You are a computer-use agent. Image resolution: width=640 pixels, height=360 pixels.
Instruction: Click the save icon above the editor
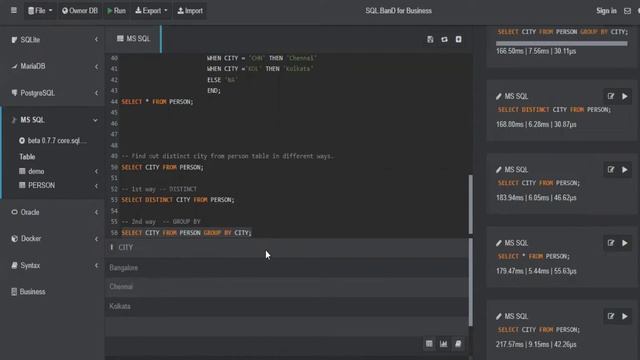click(430, 39)
